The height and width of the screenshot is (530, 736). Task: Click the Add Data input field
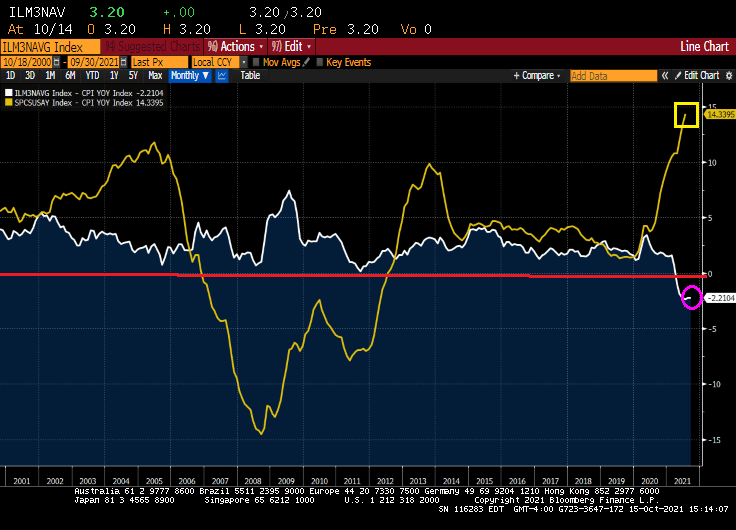coord(613,76)
